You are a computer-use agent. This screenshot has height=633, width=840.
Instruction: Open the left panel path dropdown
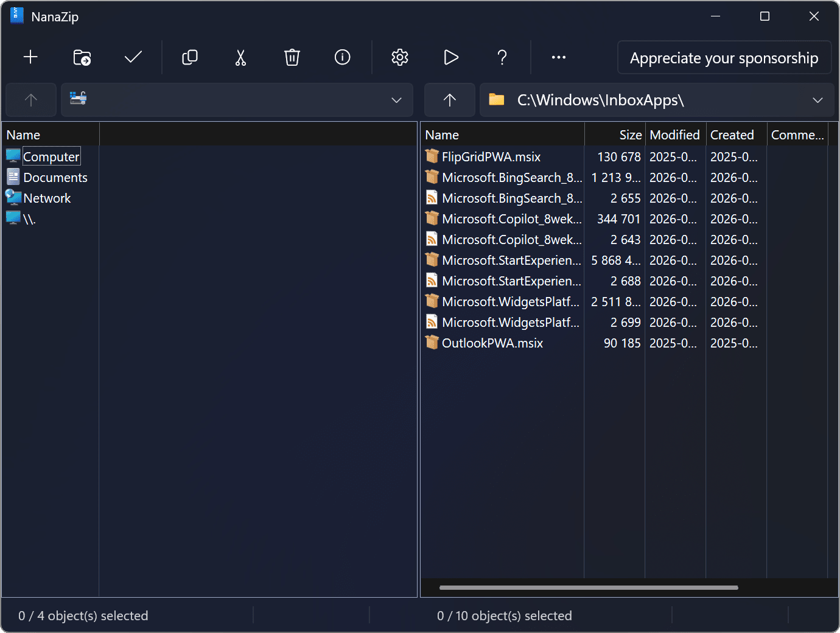coord(396,100)
